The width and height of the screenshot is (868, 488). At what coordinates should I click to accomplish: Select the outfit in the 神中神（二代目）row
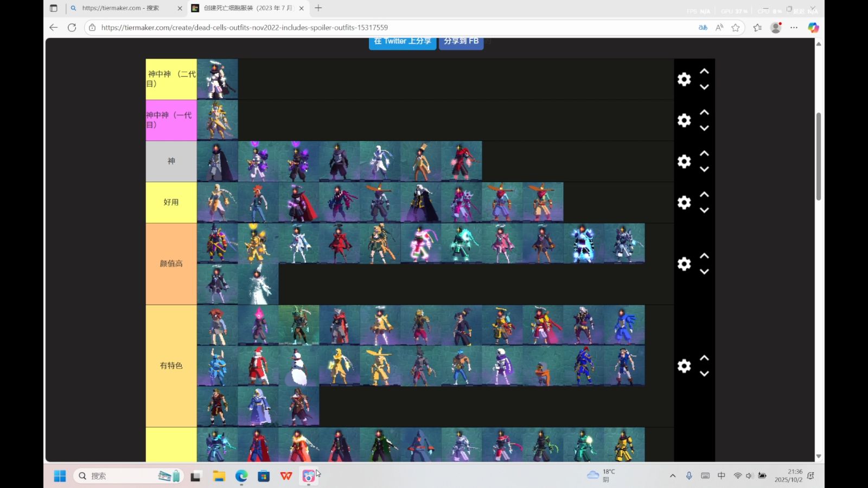(x=218, y=79)
